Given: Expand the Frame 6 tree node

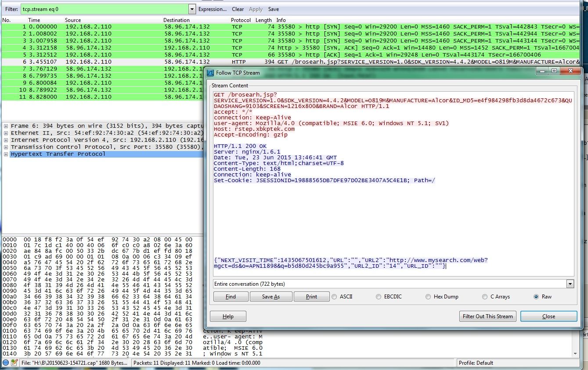Looking at the screenshot, I should point(6,126).
